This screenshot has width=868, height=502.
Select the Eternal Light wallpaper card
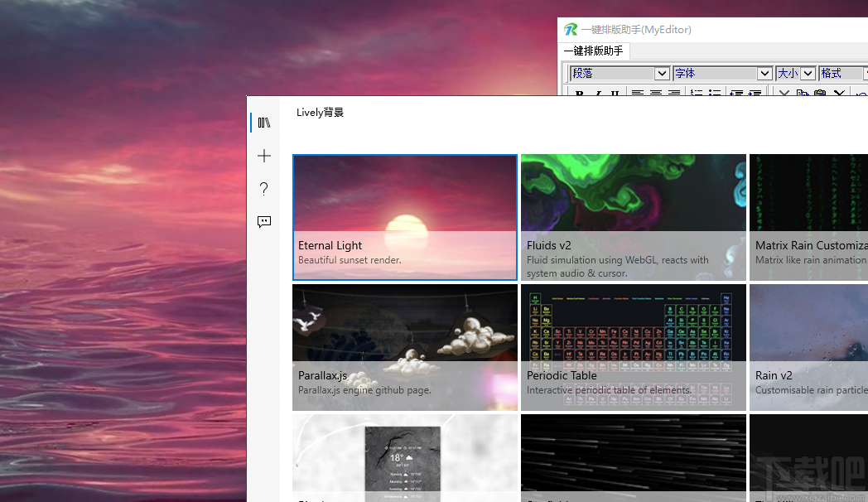(405, 218)
